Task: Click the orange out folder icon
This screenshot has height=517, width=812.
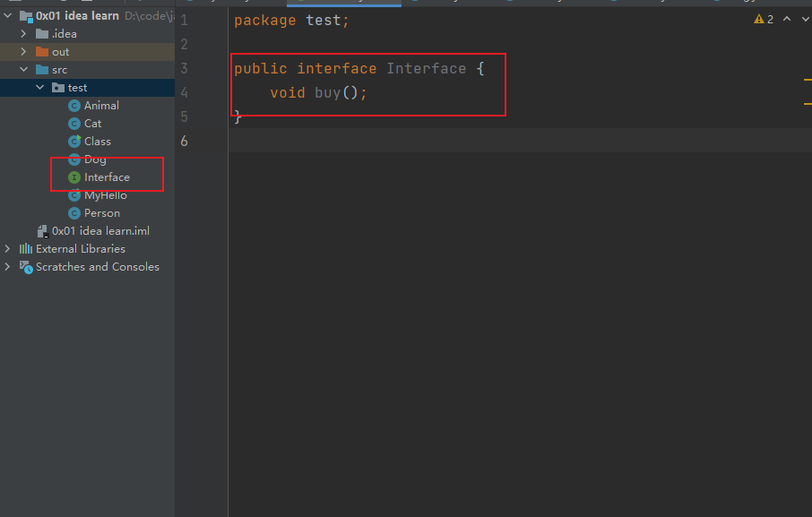Action: 42,52
